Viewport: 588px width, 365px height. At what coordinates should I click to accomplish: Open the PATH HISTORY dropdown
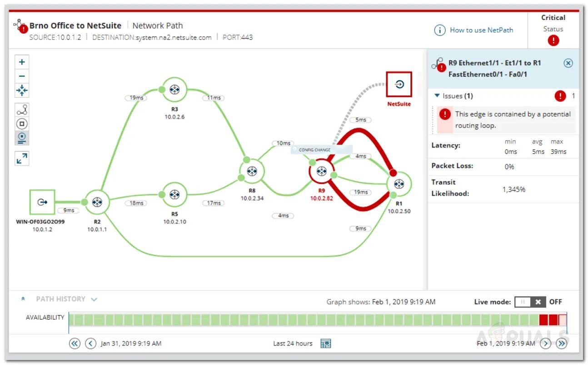pyautogui.click(x=94, y=299)
